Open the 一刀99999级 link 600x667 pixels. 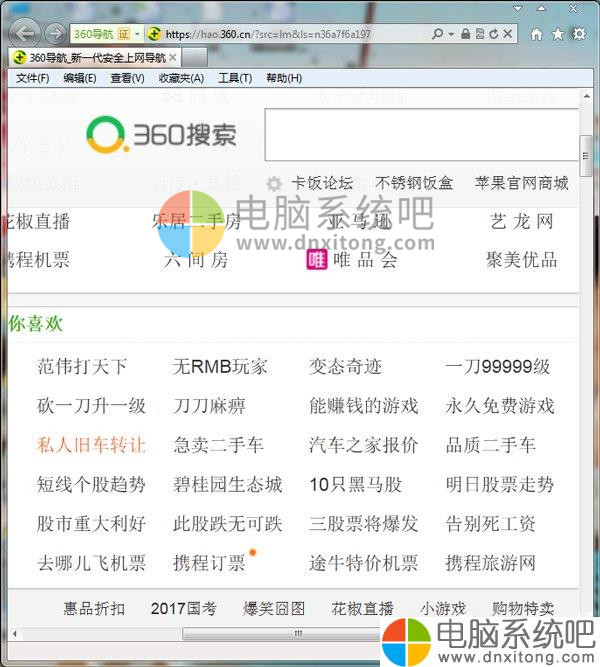[x=498, y=366]
